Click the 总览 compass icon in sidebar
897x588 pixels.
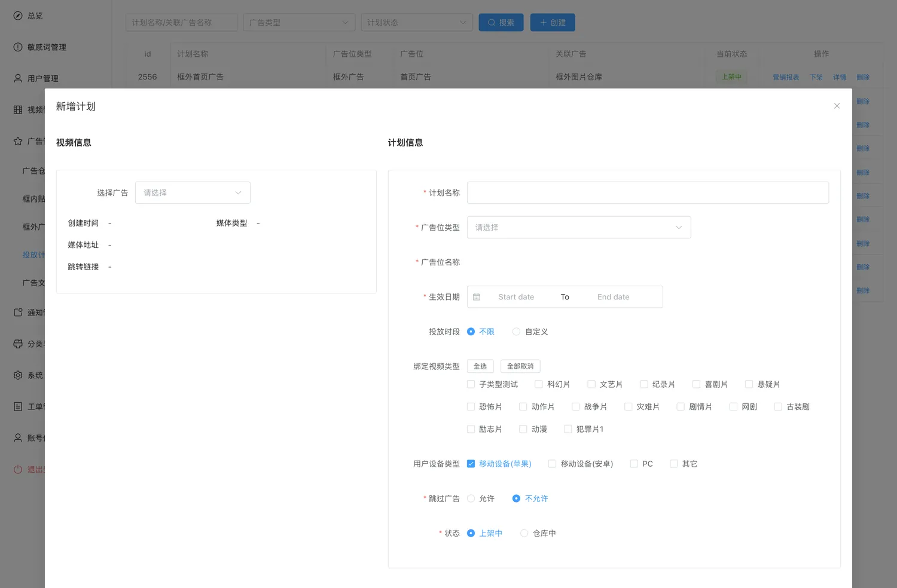[x=18, y=16]
